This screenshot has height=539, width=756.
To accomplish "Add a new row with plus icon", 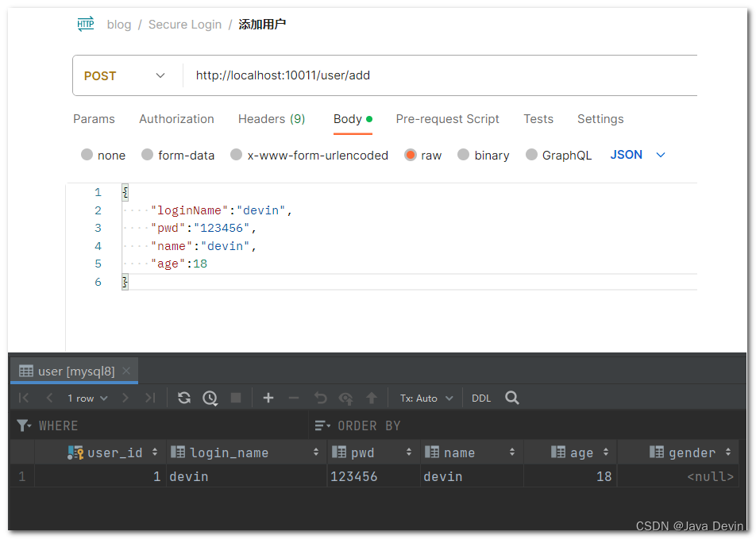I will click(268, 398).
